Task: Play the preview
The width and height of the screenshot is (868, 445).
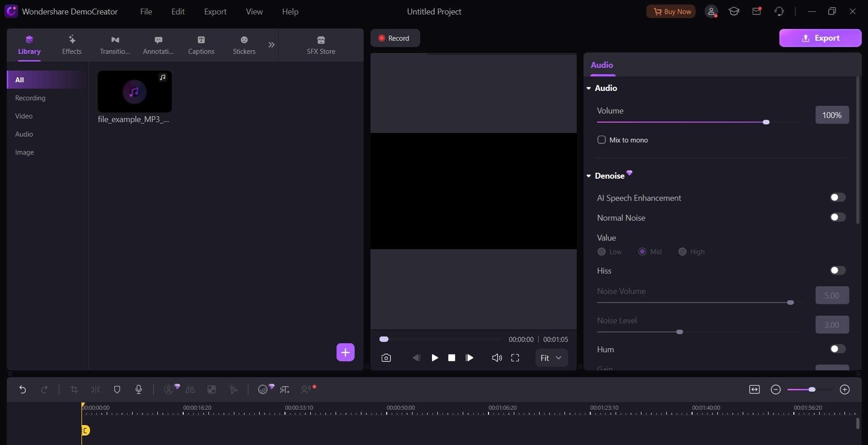Action: (x=435, y=358)
